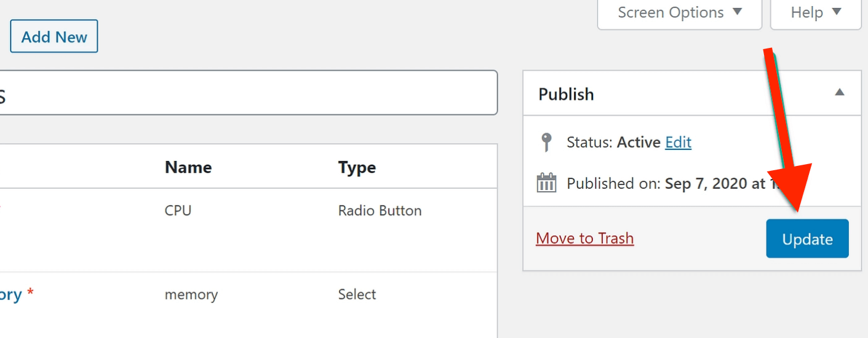Click the Radio Button type cell
This screenshot has height=338, width=868.
[x=380, y=211]
